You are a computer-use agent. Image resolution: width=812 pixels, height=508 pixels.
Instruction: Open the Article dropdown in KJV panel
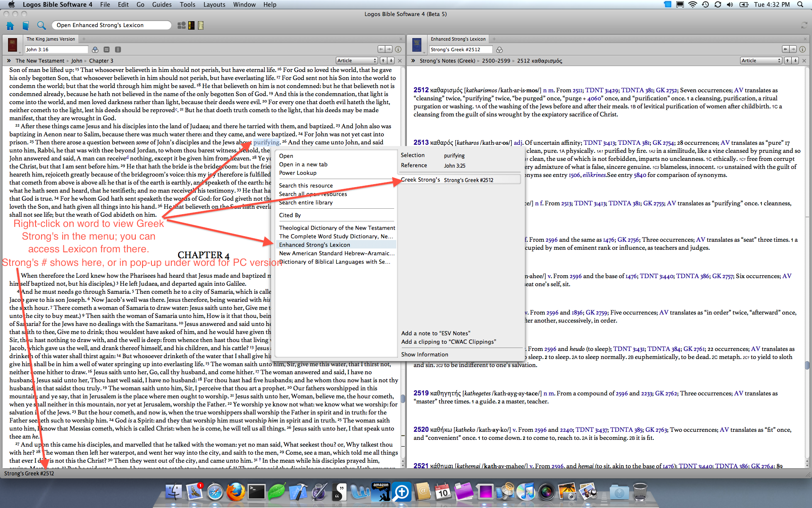(x=357, y=61)
